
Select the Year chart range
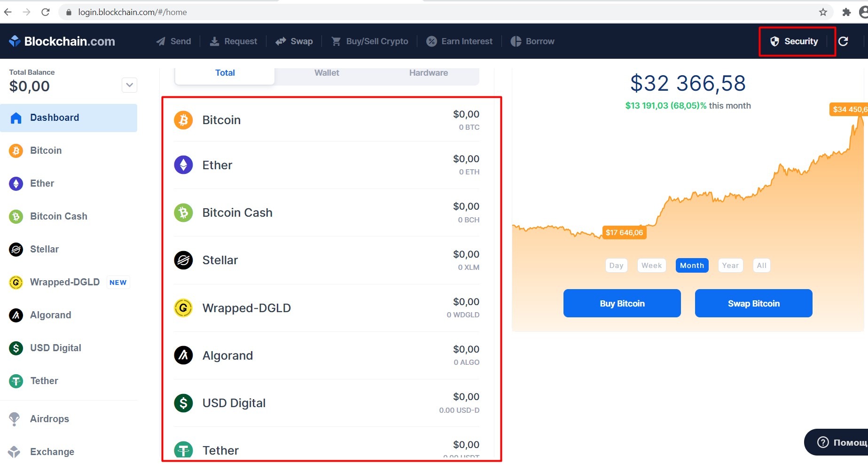coord(730,266)
